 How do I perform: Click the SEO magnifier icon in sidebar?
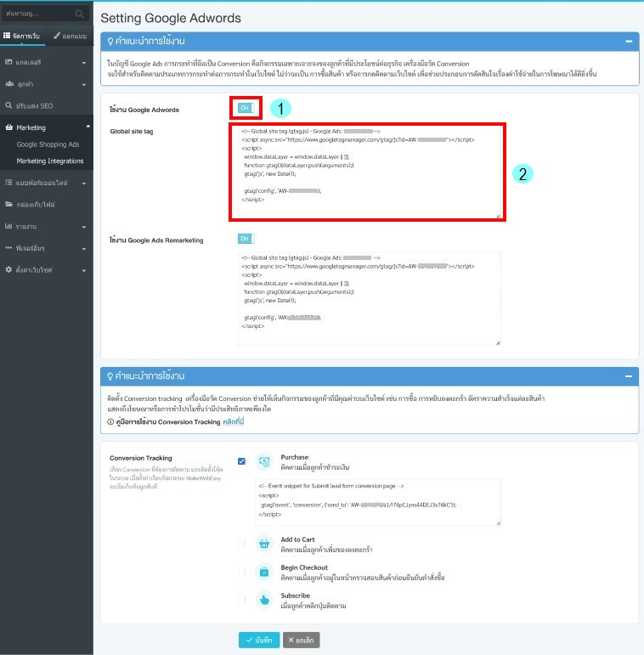click(x=8, y=105)
